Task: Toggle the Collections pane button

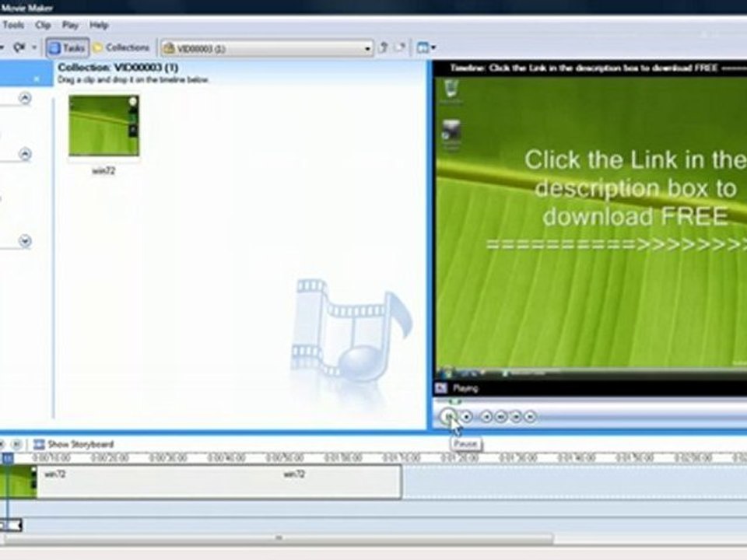Action: tap(121, 47)
